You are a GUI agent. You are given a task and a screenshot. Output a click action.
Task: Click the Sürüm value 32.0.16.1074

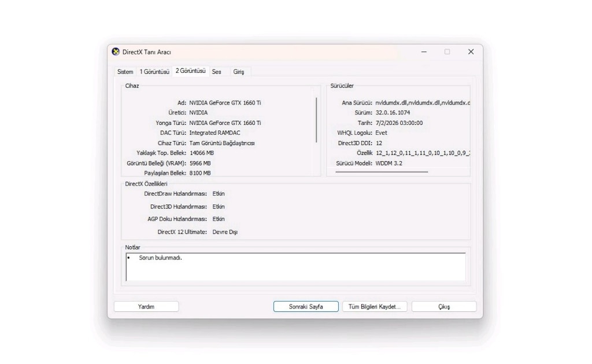pyautogui.click(x=393, y=113)
